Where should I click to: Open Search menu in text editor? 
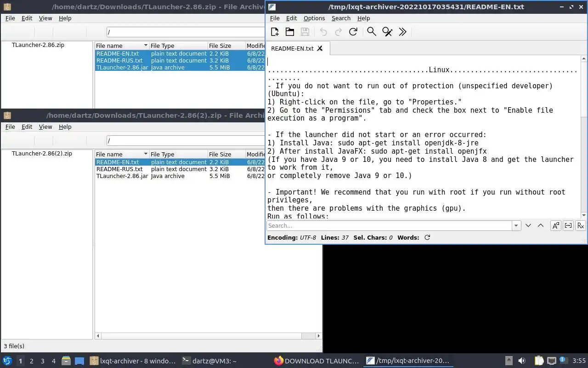pyautogui.click(x=341, y=18)
